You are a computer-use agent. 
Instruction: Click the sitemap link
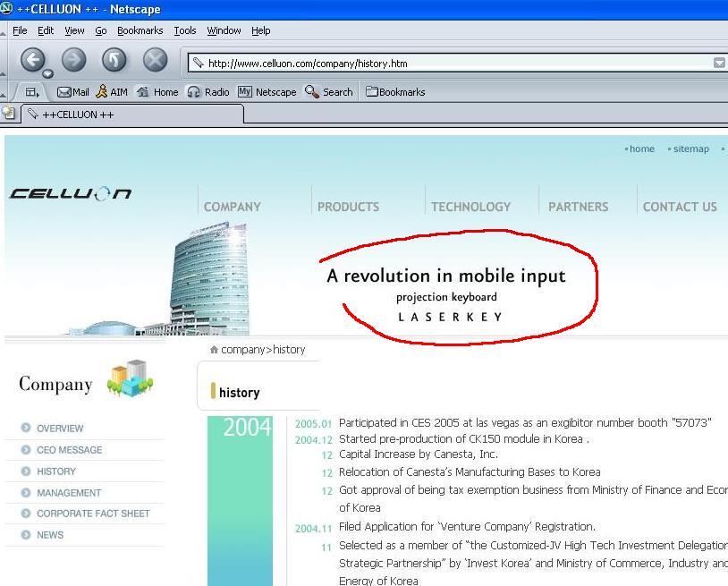[x=689, y=149]
